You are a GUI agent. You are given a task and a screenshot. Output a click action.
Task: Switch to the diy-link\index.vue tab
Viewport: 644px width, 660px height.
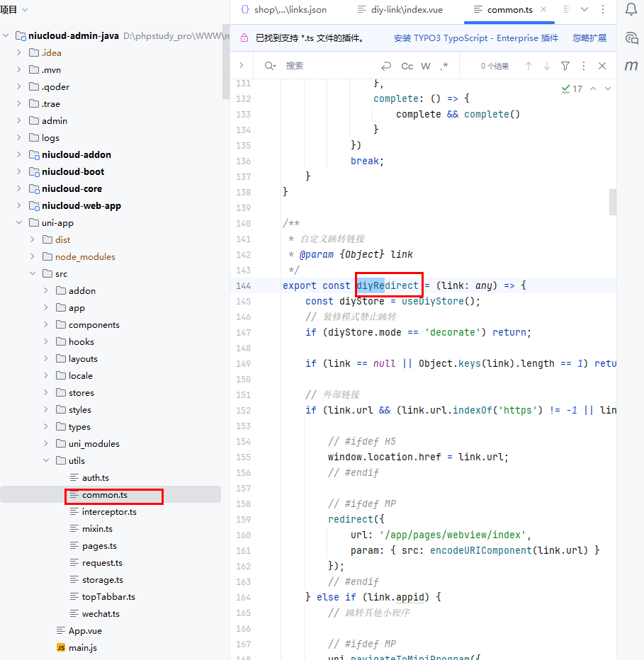[399, 10]
